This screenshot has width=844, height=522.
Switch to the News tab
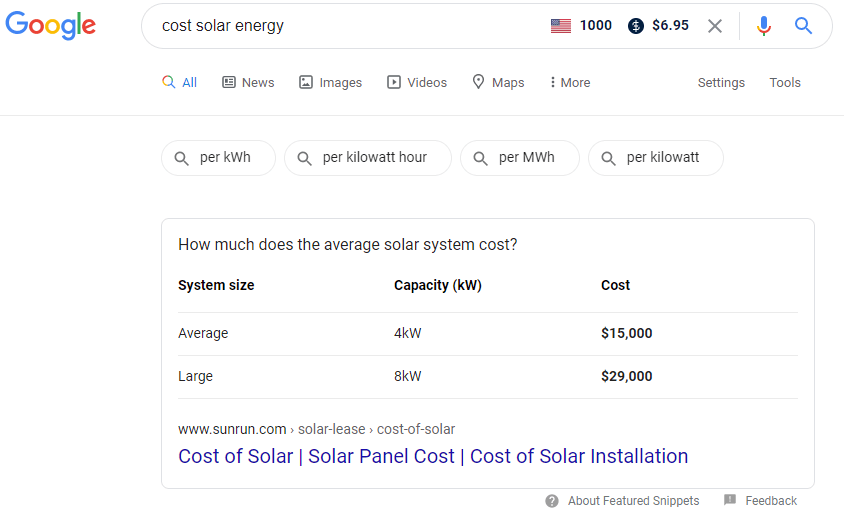(x=248, y=83)
